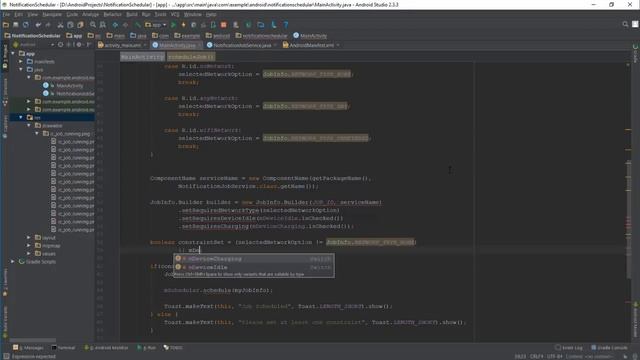Click the Search Everywhere magnifier icon

point(625,24)
